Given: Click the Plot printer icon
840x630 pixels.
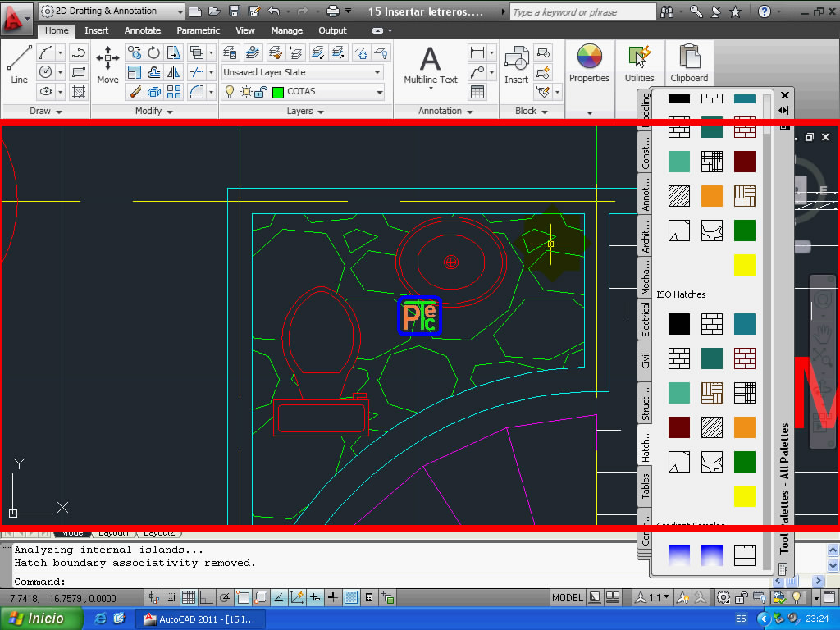Looking at the screenshot, I should pos(333,11).
